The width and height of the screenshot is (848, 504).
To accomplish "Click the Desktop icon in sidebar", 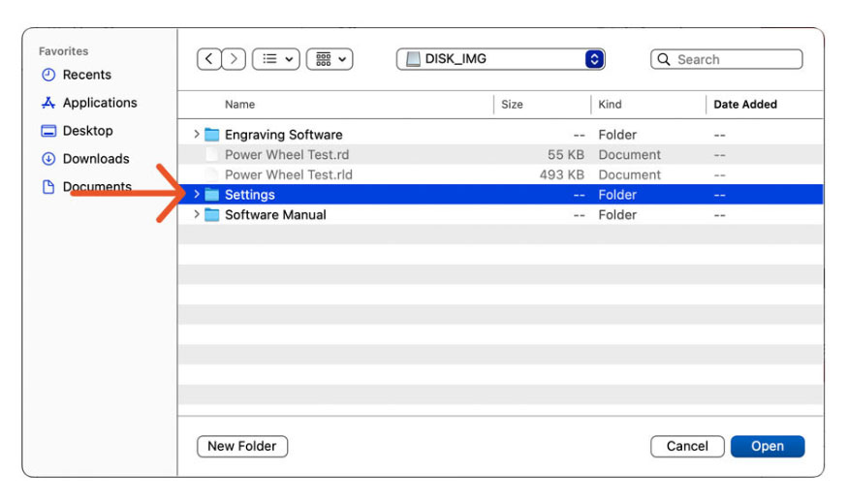I will [x=48, y=131].
